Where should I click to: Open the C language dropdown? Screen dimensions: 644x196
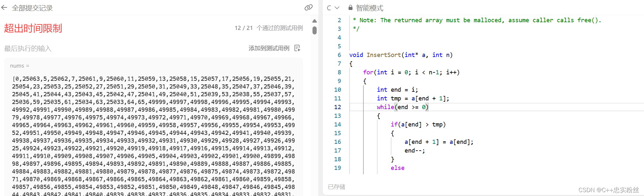point(333,8)
